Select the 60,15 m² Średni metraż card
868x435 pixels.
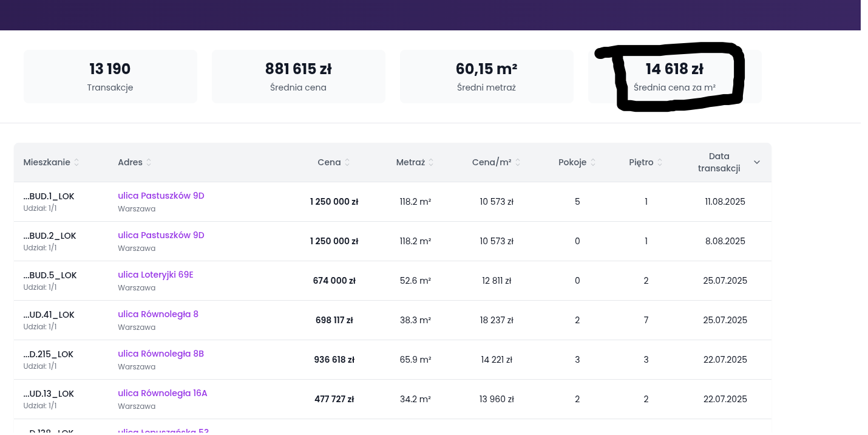(x=486, y=77)
